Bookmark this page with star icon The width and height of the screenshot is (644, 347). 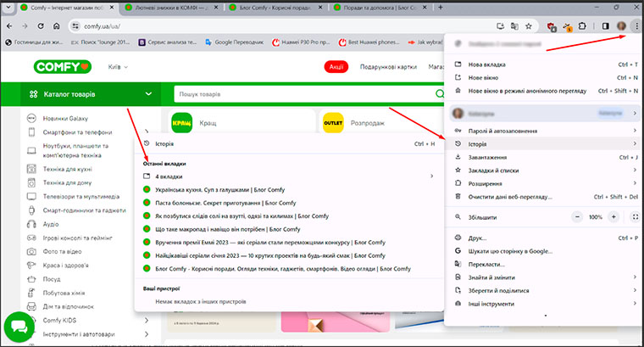pos(529,26)
